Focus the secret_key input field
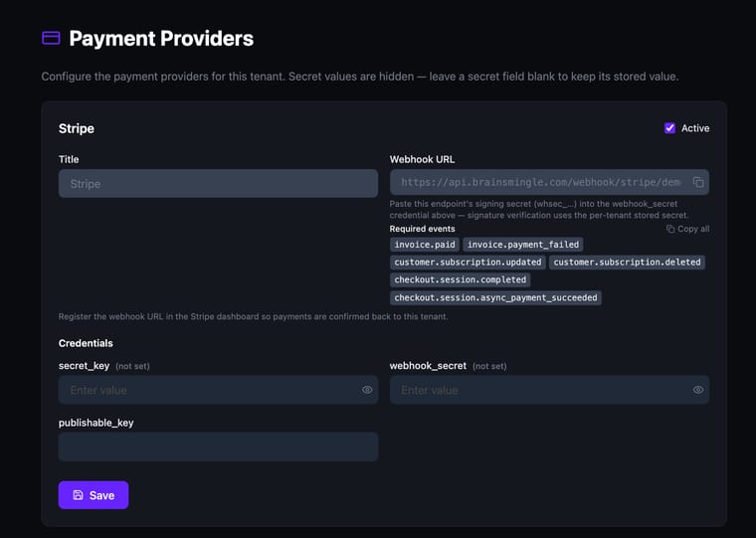Viewport: 756px width, 538px height. pyautogui.click(x=218, y=390)
